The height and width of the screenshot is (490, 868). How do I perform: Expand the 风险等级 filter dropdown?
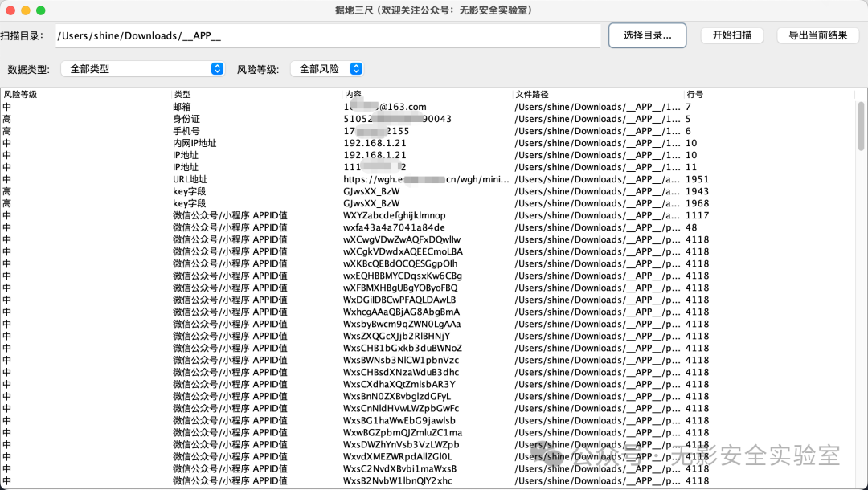[327, 69]
